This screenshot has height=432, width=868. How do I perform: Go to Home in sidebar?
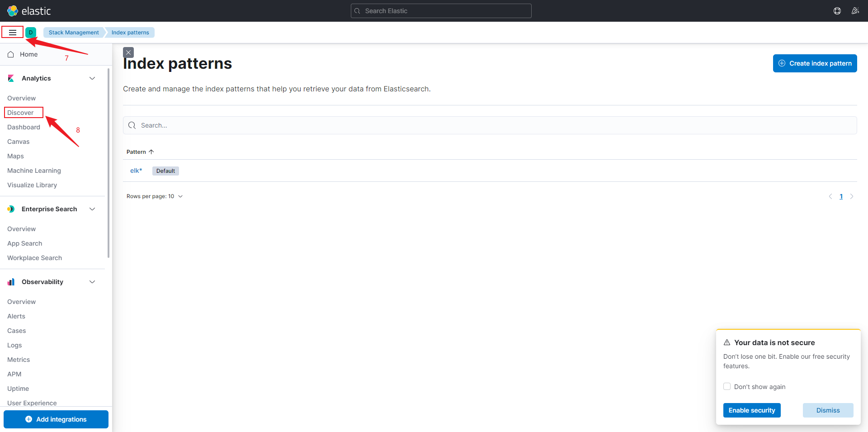[28, 54]
